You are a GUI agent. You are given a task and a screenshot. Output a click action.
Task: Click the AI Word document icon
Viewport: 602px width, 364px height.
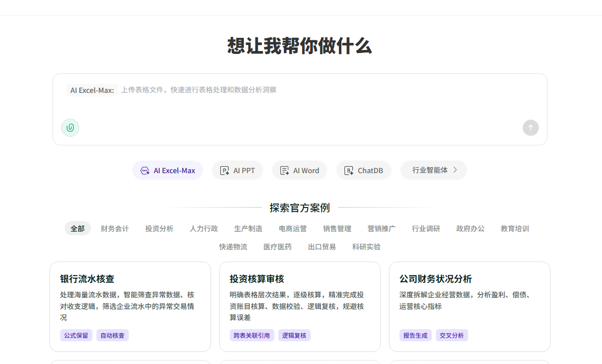(x=284, y=171)
